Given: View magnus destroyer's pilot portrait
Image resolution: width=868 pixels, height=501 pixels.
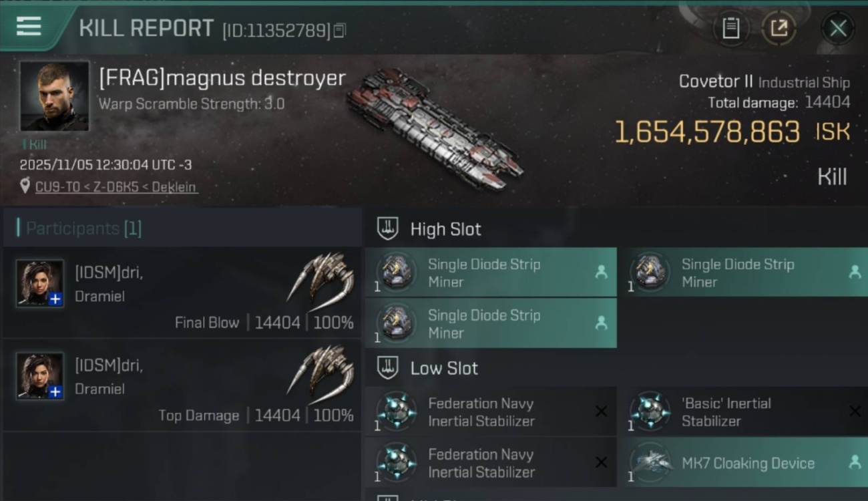Looking at the screenshot, I should (x=54, y=96).
